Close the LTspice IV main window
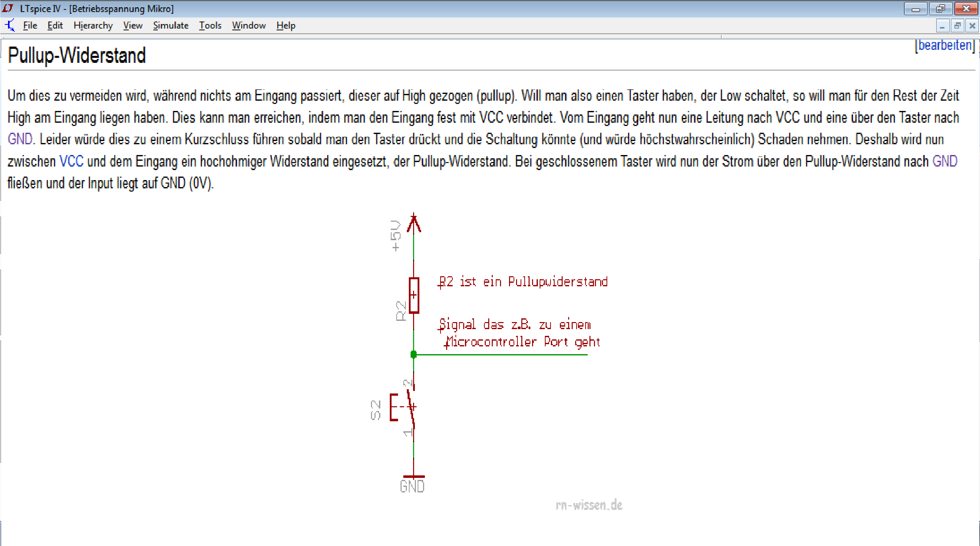The image size is (980, 546). coord(966,8)
